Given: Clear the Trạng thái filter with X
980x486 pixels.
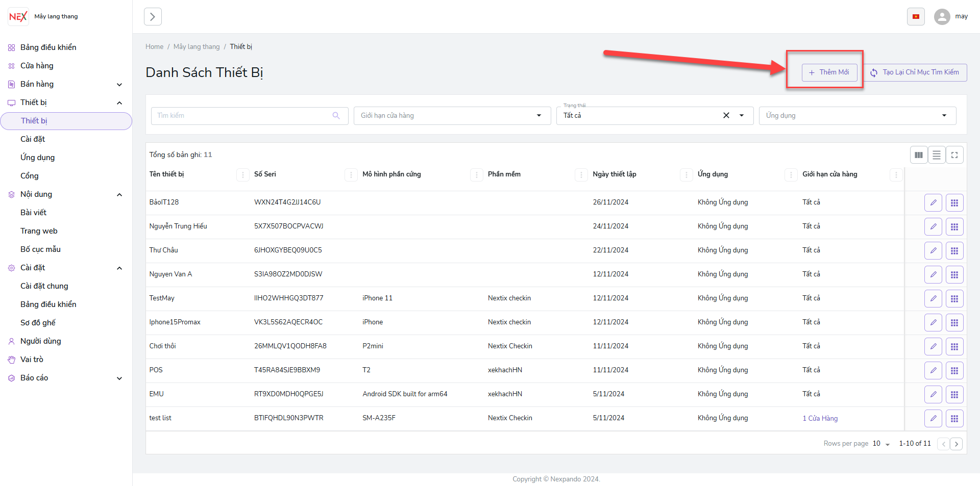Looking at the screenshot, I should 726,116.
